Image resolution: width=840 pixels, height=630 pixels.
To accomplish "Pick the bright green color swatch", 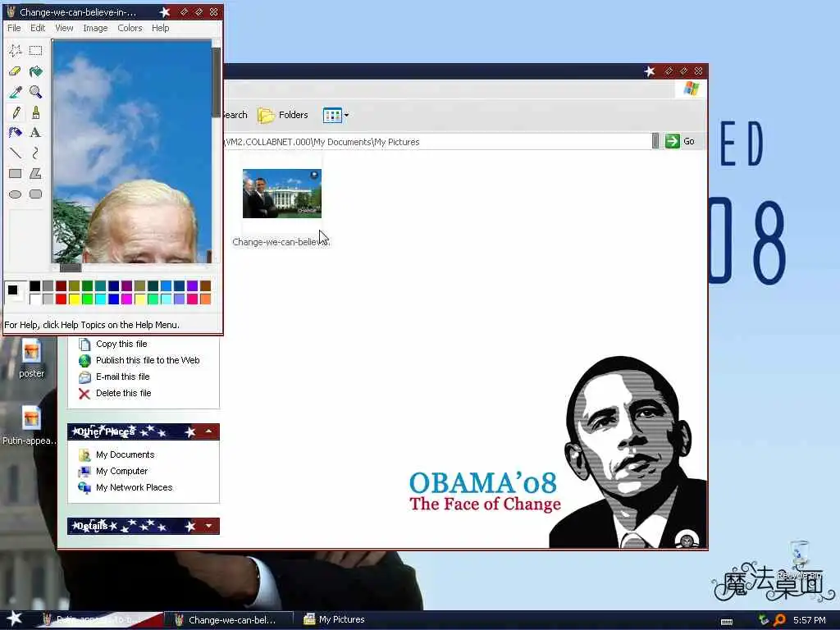I will (x=87, y=299).
